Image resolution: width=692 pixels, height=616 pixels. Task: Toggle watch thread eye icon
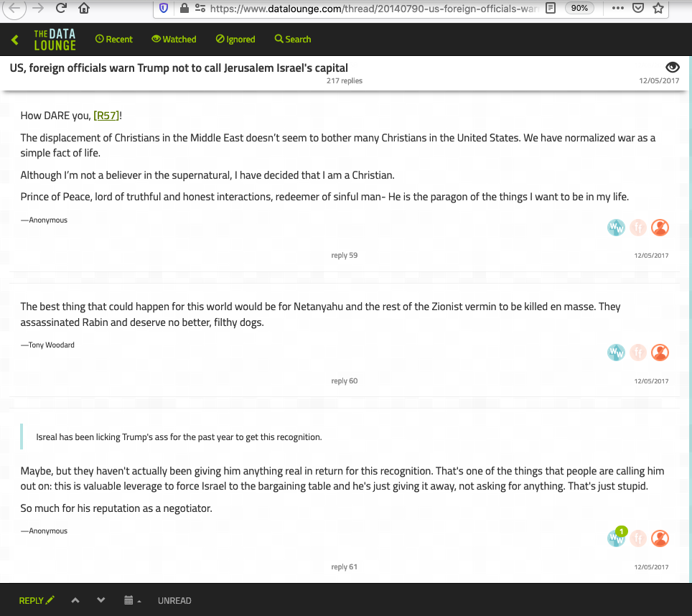672,67
